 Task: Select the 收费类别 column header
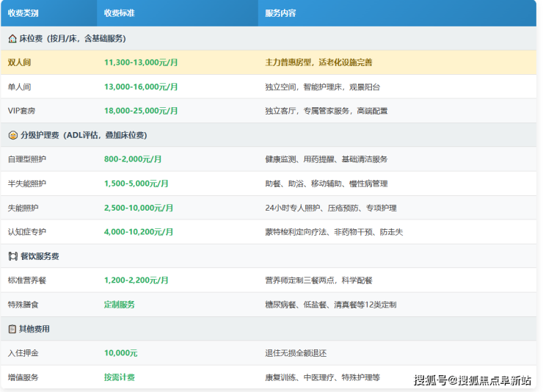click(x=23, y=13)
